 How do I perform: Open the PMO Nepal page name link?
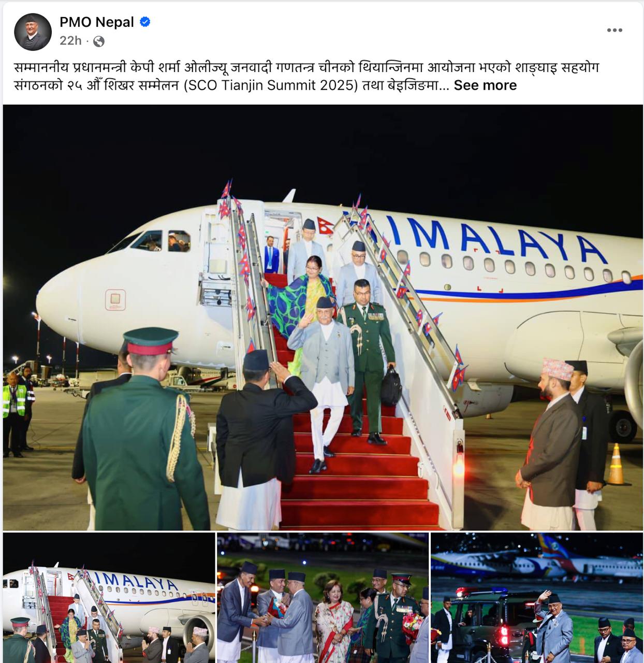(x=97, y=22)
